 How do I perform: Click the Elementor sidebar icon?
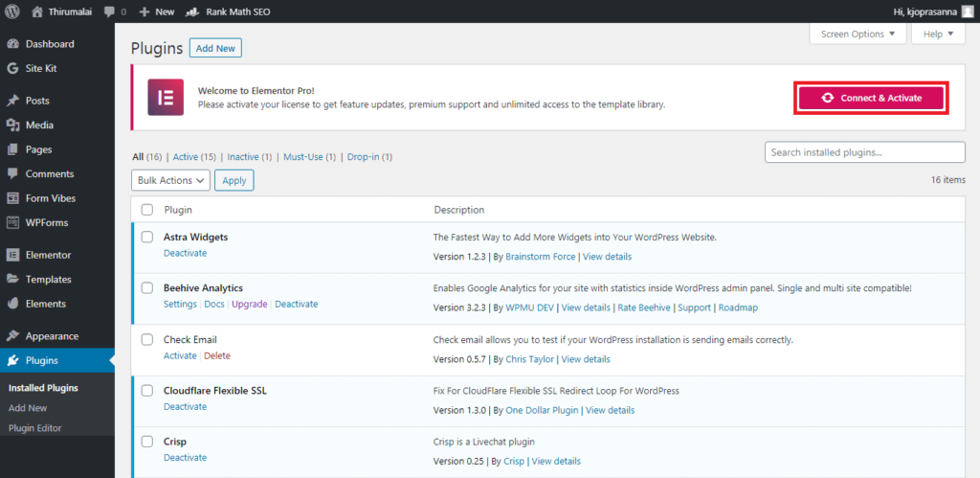click(x=12, y=255)
